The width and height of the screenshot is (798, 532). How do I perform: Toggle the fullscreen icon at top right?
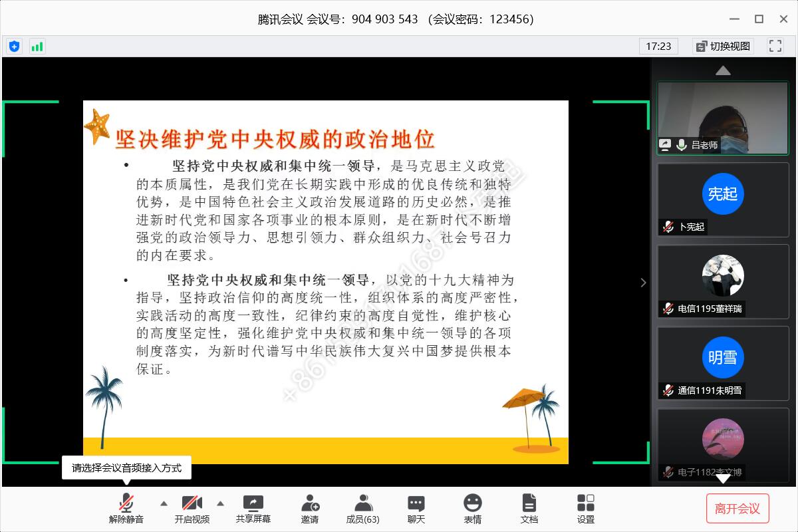click(775, 46)
